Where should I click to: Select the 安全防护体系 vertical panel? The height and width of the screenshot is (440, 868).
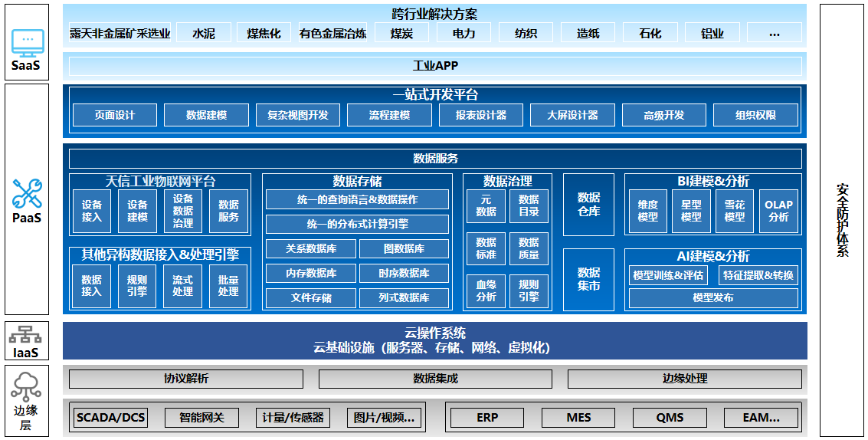842,220
